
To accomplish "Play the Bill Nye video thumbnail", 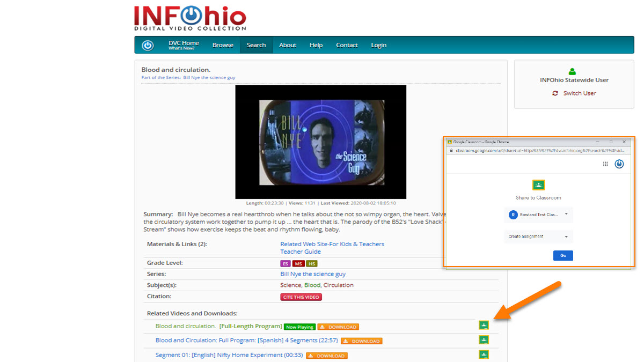I will pyautogui.click(x=321, y=142).
